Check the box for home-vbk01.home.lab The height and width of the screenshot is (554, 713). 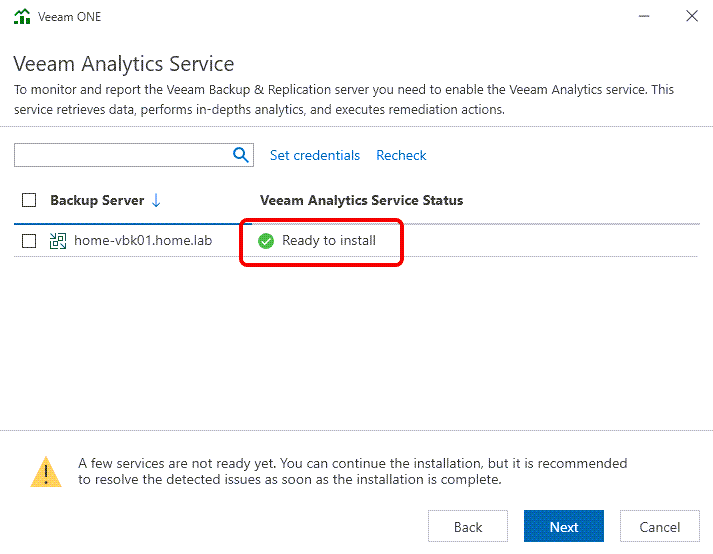click(29, 241)
